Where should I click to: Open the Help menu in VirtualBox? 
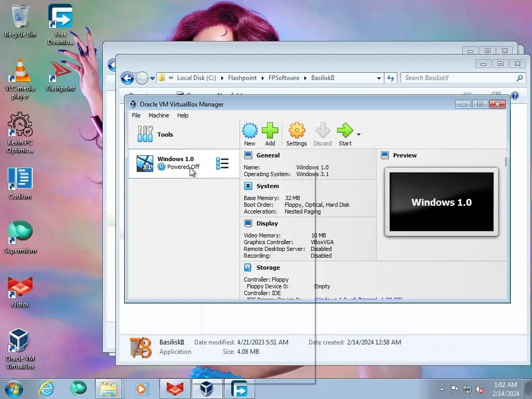182,115
